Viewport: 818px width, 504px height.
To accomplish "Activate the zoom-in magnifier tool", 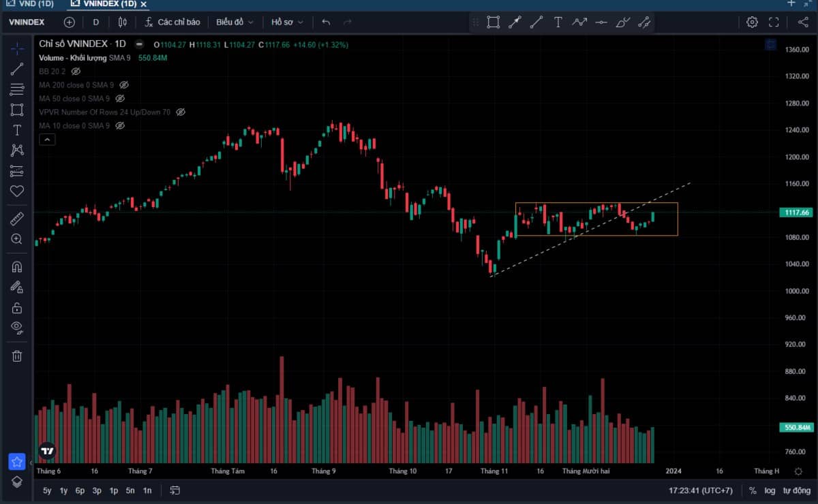I will click(x=17, y=239).
